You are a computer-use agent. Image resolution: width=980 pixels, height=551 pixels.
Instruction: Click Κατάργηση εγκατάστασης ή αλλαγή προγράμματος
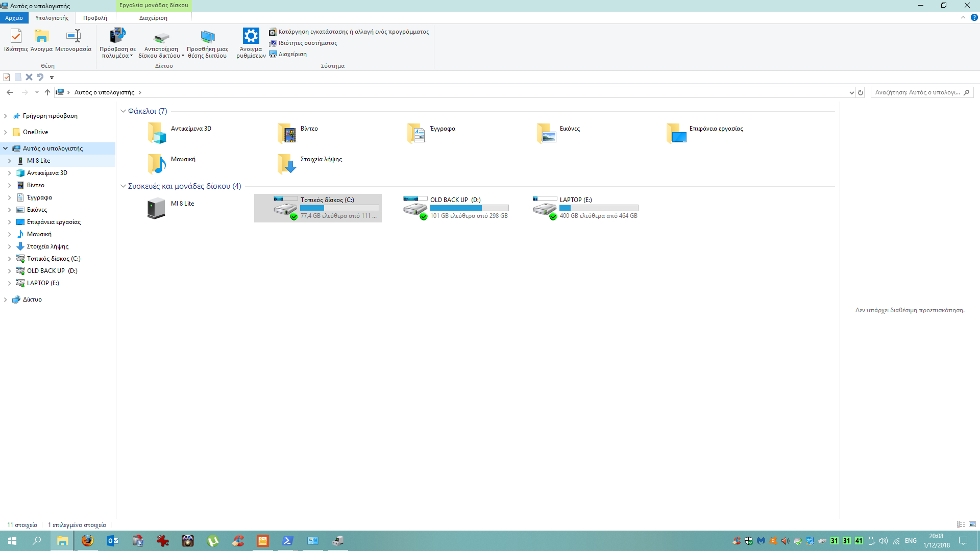click(x=353, y=32)
